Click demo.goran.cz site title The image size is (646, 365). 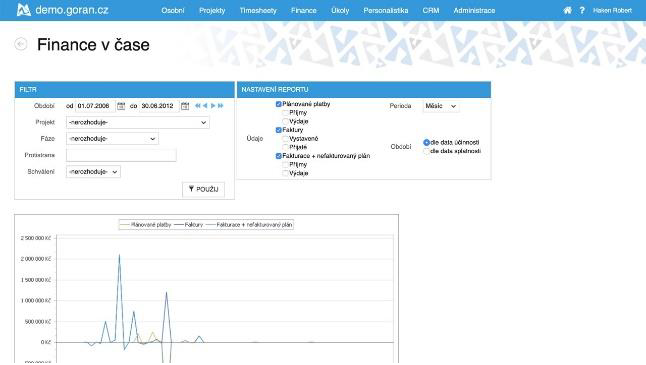(72, 10)
